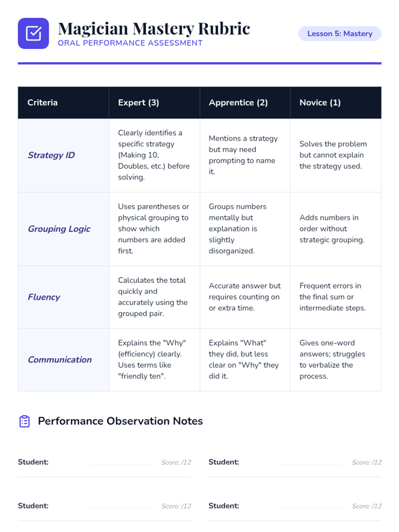399x532 pixels.
Task: Click the Communication row label
Action: point(60,359)
